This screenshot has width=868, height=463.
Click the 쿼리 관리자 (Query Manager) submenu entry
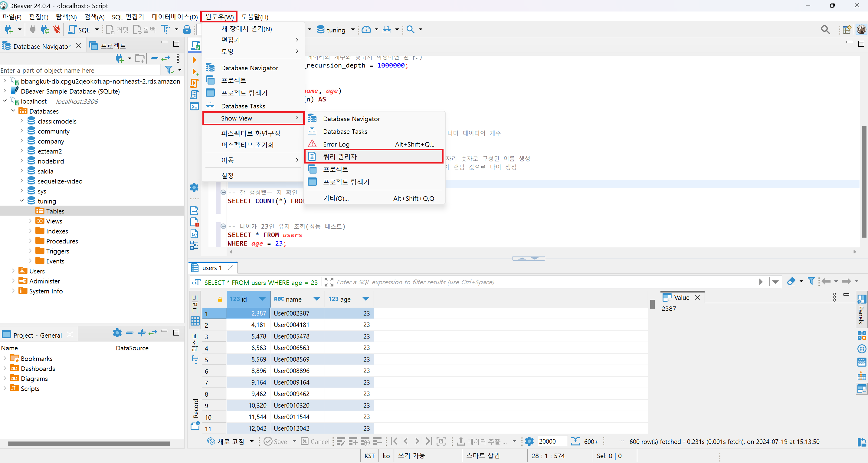pos(340,157)
